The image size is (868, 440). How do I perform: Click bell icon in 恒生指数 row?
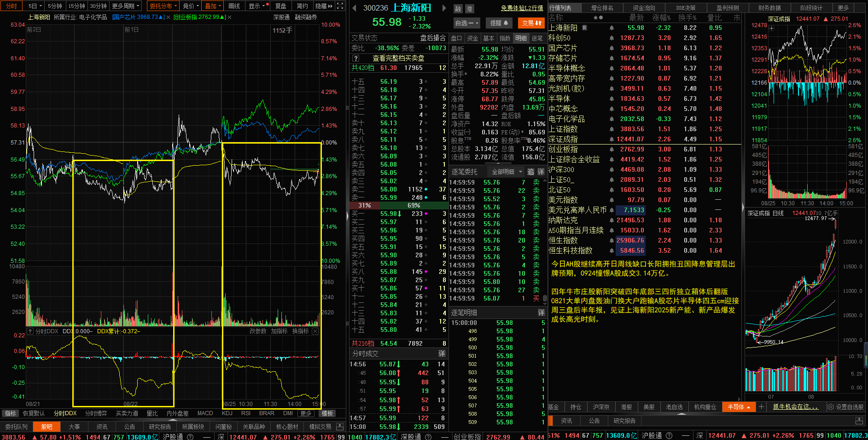(612, 241)
